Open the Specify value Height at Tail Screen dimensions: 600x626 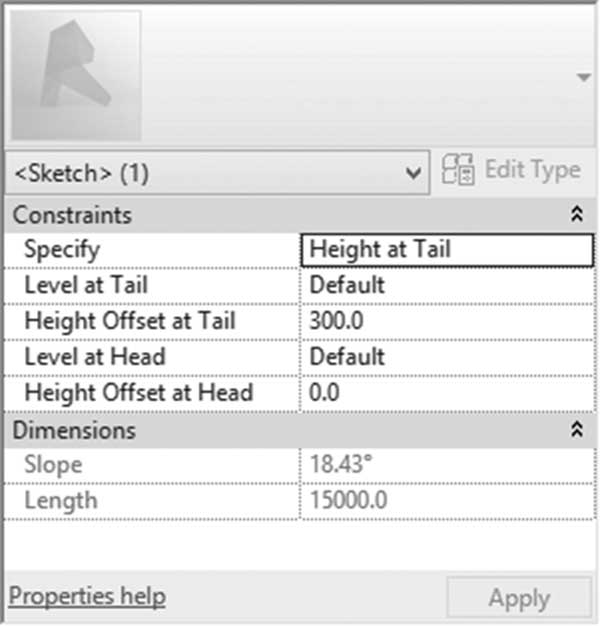click(x=447, y=250)
